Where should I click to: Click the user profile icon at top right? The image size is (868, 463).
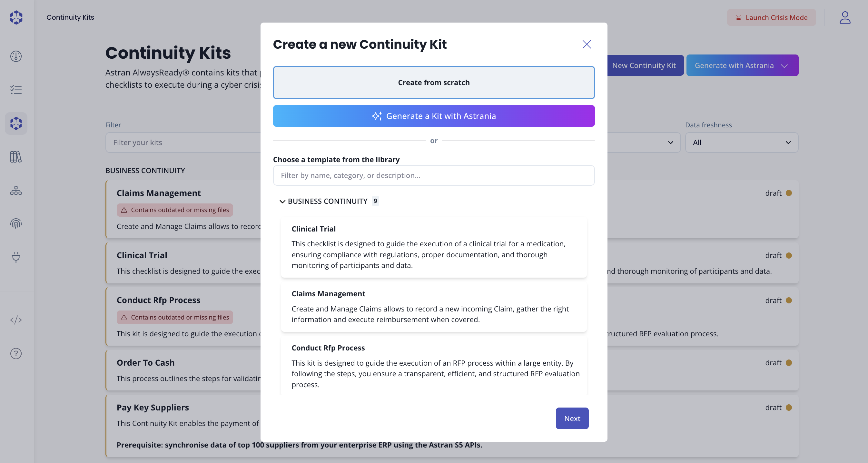point(845,17)
